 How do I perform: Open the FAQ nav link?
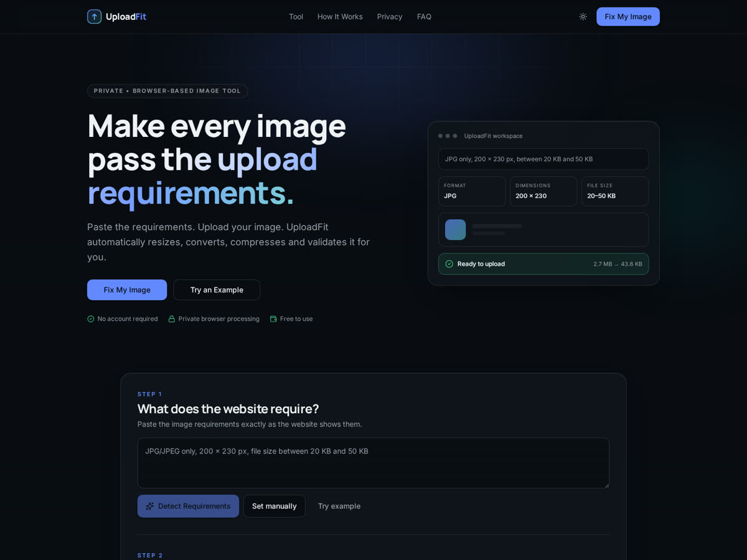[424, 17]
